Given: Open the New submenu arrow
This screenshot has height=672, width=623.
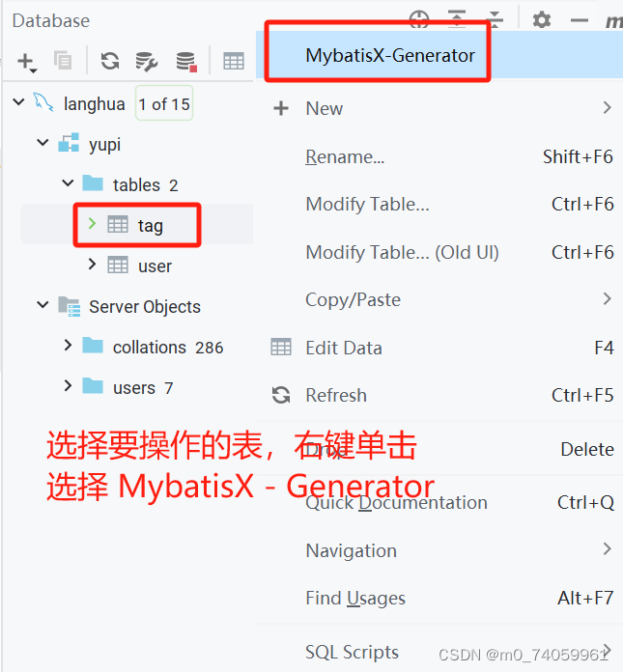Looking at the screenshot, I should (x=607, y=107).
